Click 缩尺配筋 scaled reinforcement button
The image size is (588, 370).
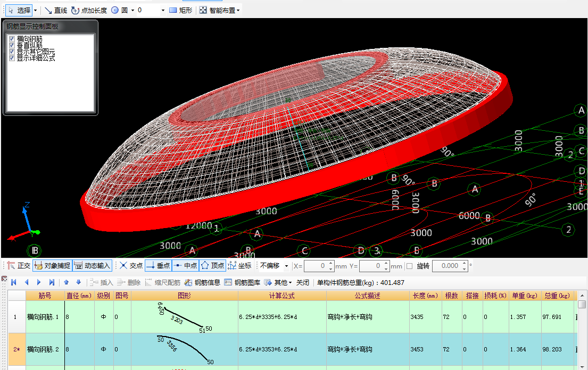point(163,282)
